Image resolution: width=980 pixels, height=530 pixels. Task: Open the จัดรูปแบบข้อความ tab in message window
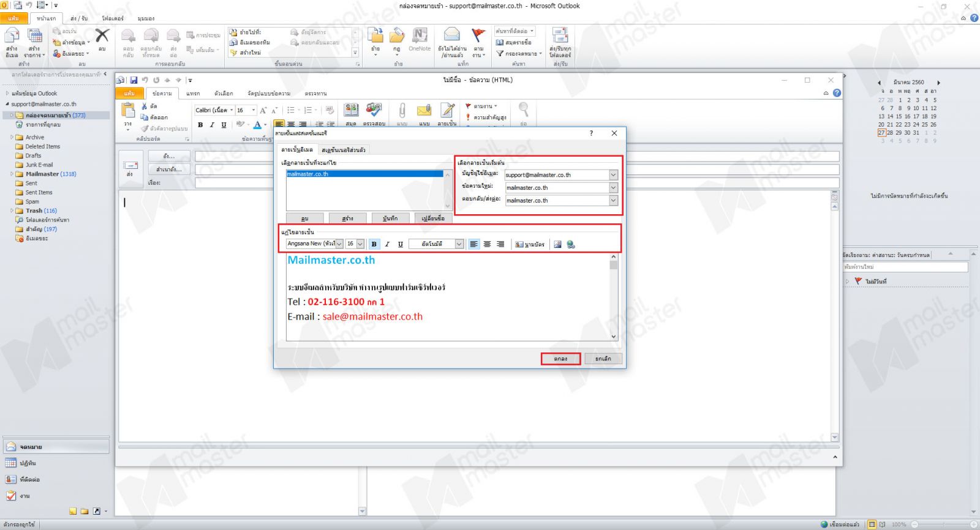click(269, 94)
